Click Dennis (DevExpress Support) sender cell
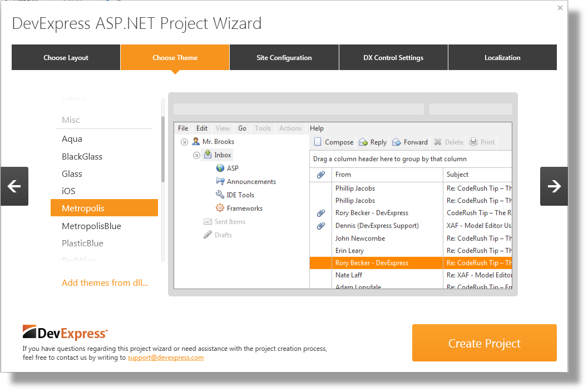Screen dimensions: 588x392 [x=387, y=226]
